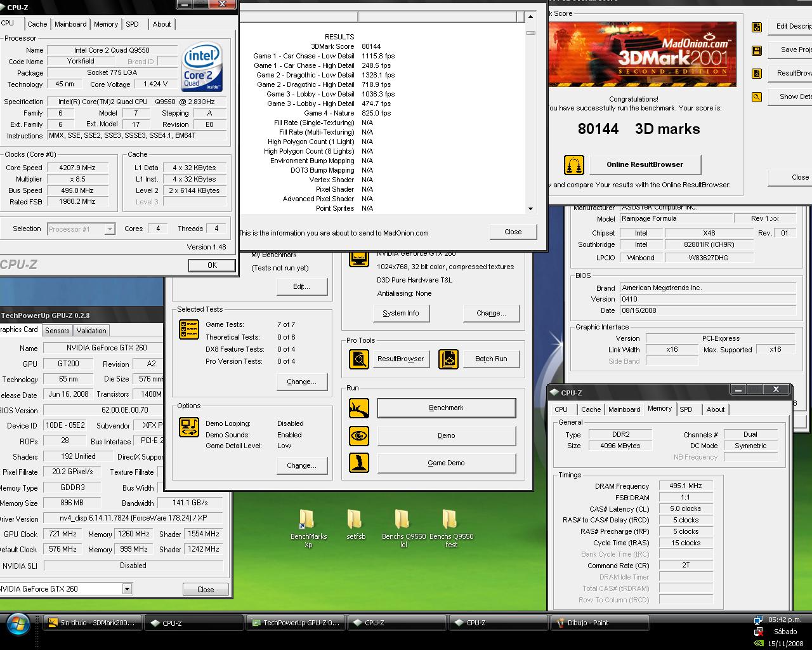812x650 pixels.
Task: Close the 3DMark results details dialog
Action: (513, 232)
